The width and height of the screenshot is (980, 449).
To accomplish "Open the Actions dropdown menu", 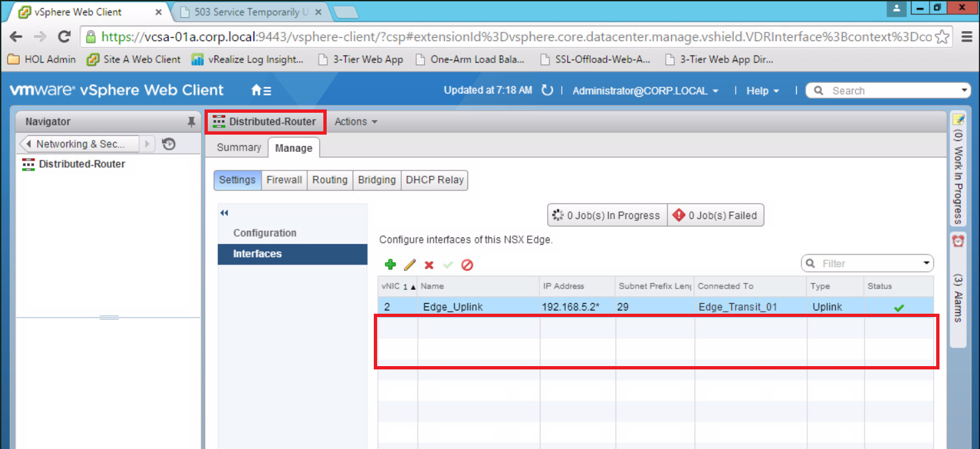I will pos(356,122).
